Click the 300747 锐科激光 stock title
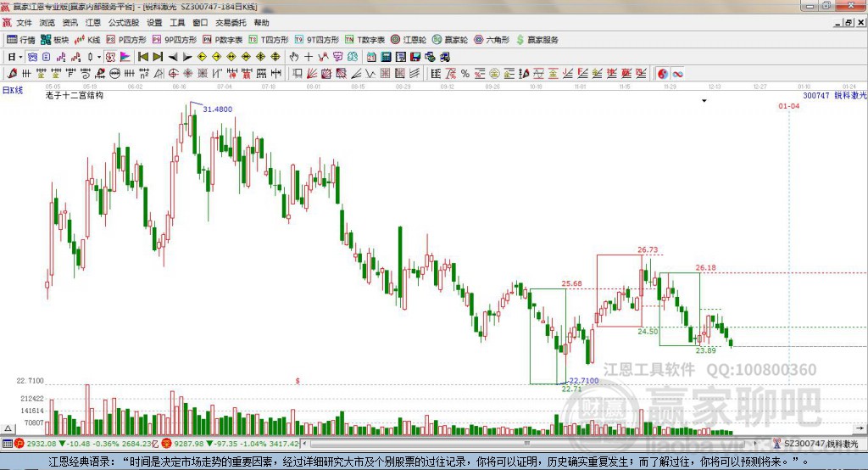868x470 pixels. coord(835,95)
